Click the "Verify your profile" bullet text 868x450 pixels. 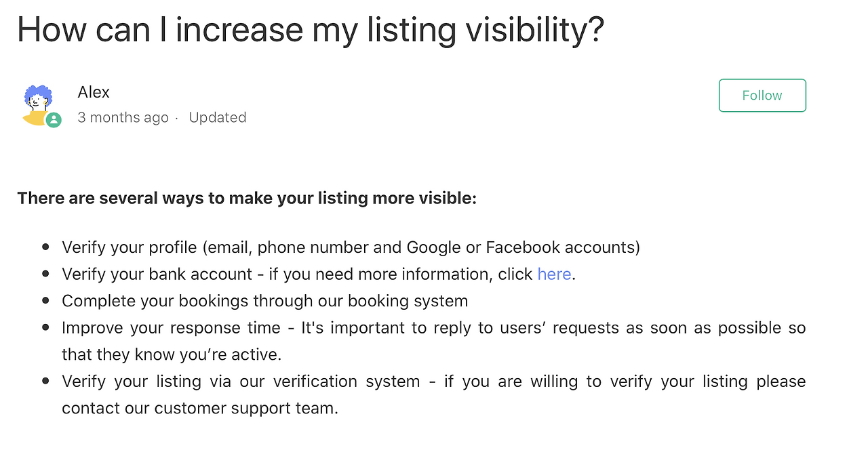pyautogui.click(x=351, y=247)
